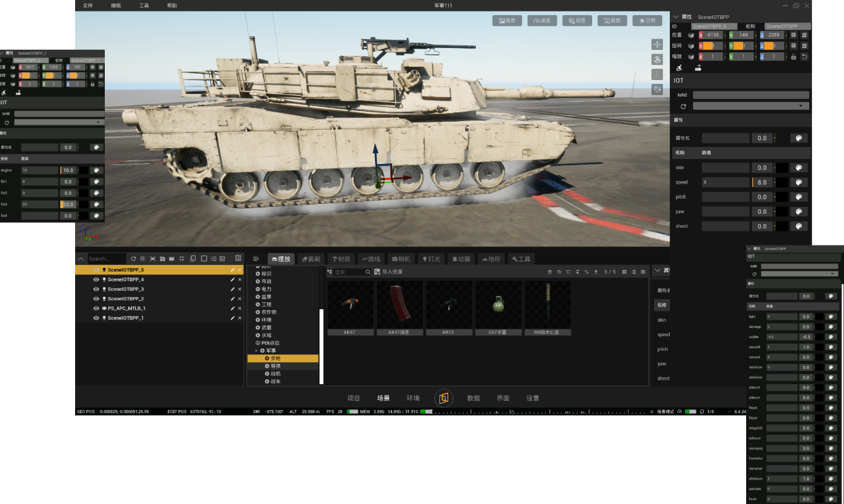
Task: Switch to the 材质 tab
Action: click(341, 259)
